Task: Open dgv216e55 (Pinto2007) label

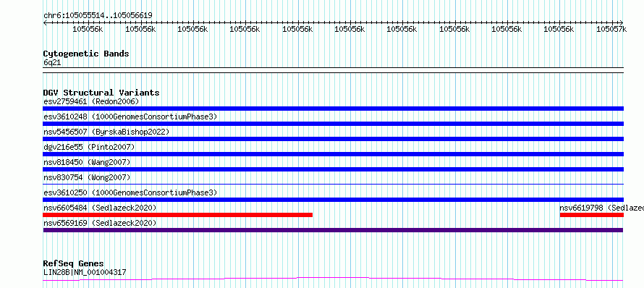Action: click(x=89, y=147)
